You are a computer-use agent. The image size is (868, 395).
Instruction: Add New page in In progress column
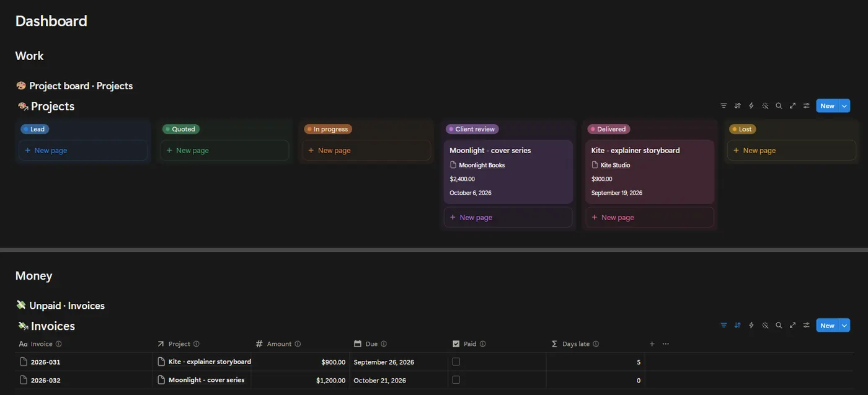pos(366,151)
